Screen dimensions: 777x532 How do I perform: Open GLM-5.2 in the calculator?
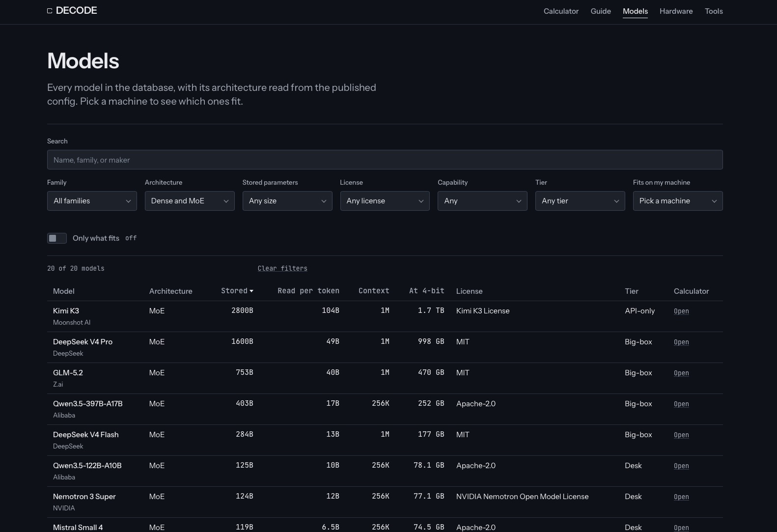681,373
